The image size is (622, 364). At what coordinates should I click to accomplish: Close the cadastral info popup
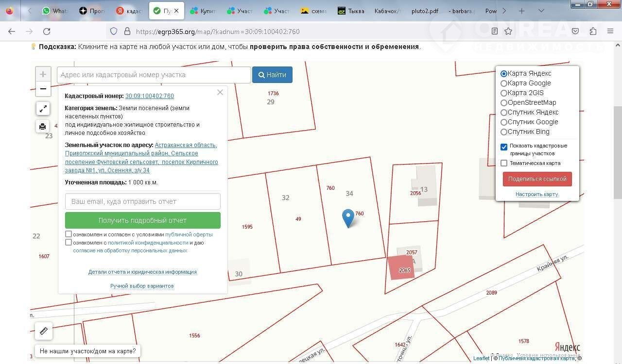click(x=220, y=92)
